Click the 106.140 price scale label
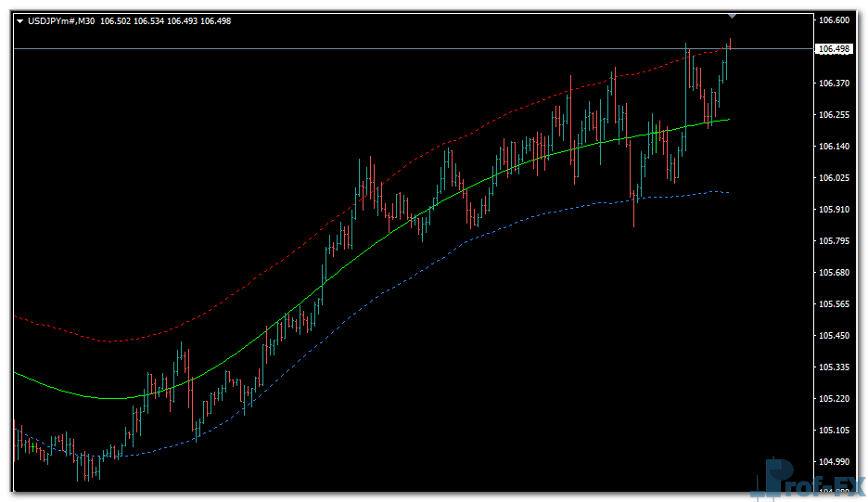 point(834,147)
